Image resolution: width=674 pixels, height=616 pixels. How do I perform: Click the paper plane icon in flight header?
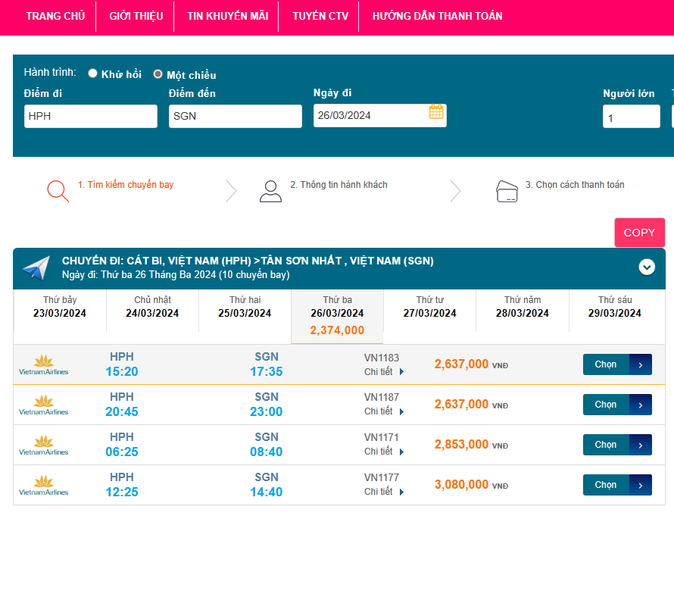pyautogui.click(x=36, y=267)
